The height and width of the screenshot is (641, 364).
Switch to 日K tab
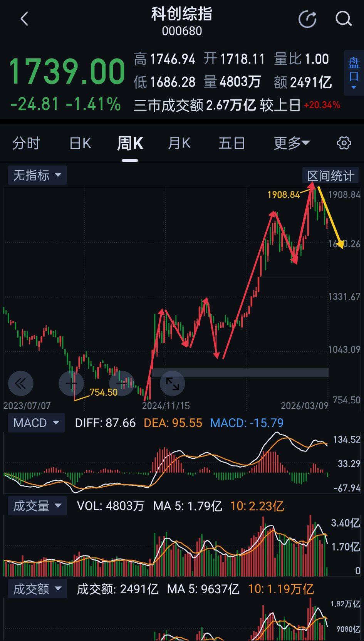pos(80,143)
